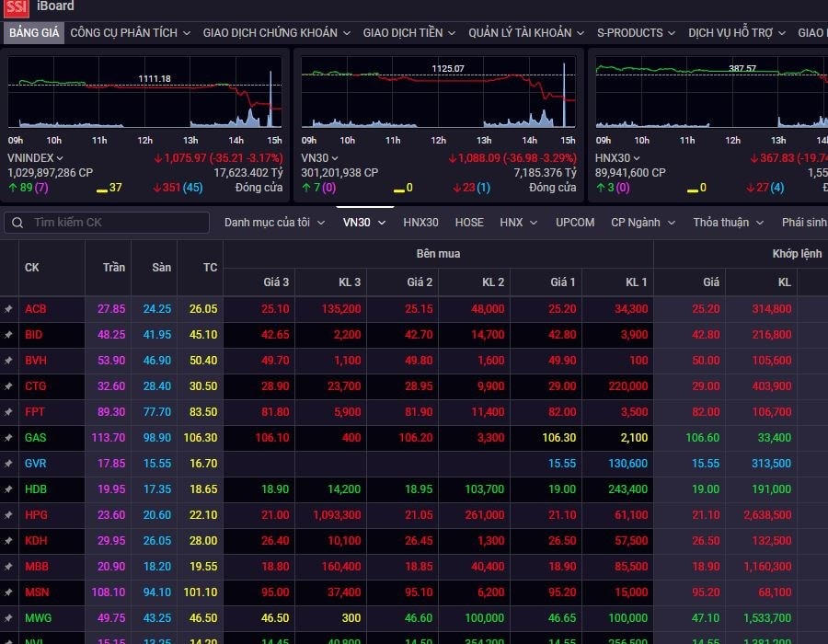
Task: Pin the GVR stock row
Action: point(9,464)
